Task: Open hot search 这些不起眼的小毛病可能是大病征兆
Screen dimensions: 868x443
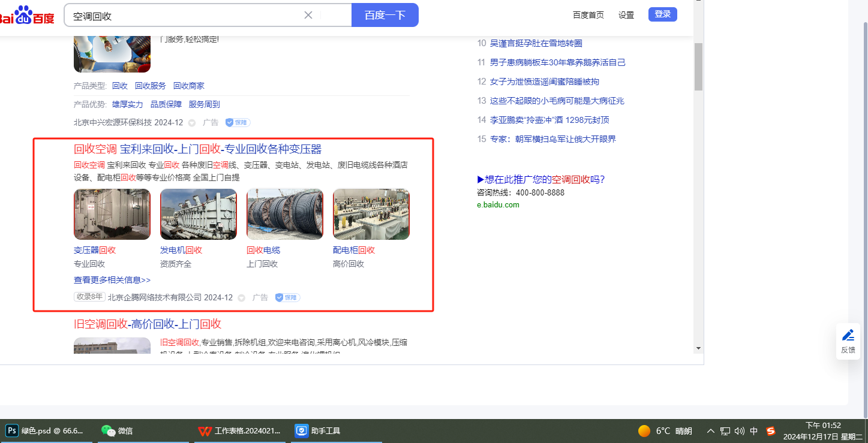Action: tap(558, 101)
